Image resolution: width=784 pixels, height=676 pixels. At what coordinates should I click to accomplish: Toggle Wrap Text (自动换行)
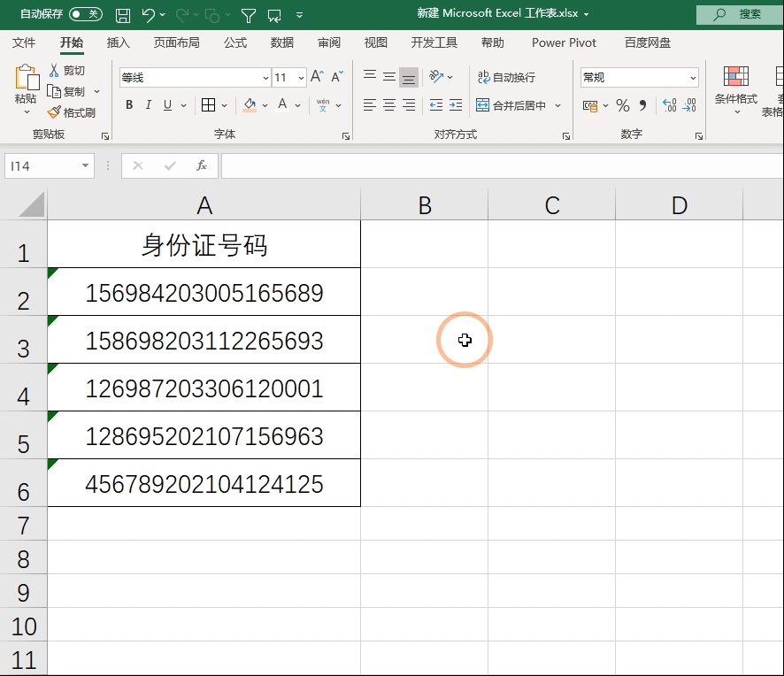click(506, 78)
